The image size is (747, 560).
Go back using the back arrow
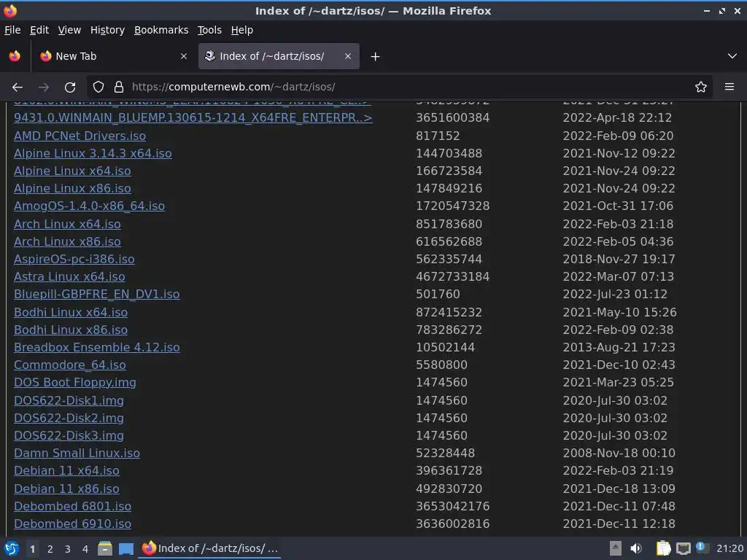tap(18, 87)
